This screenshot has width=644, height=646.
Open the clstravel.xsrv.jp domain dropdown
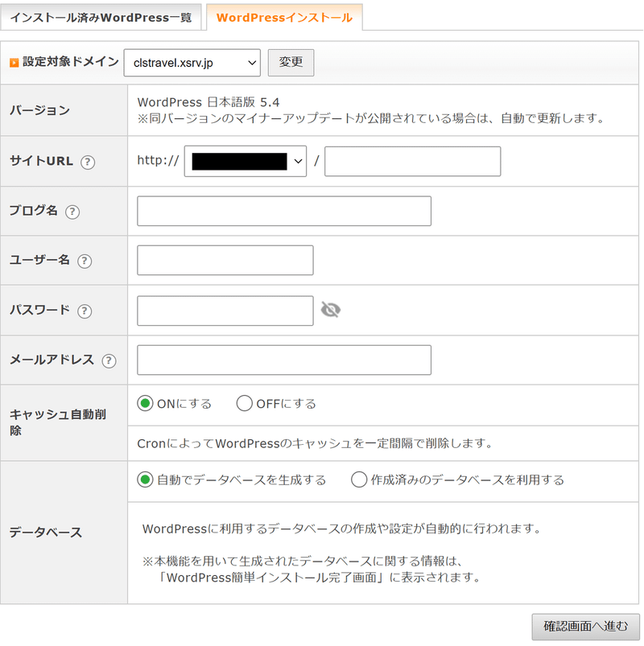(x=192, y=63)
